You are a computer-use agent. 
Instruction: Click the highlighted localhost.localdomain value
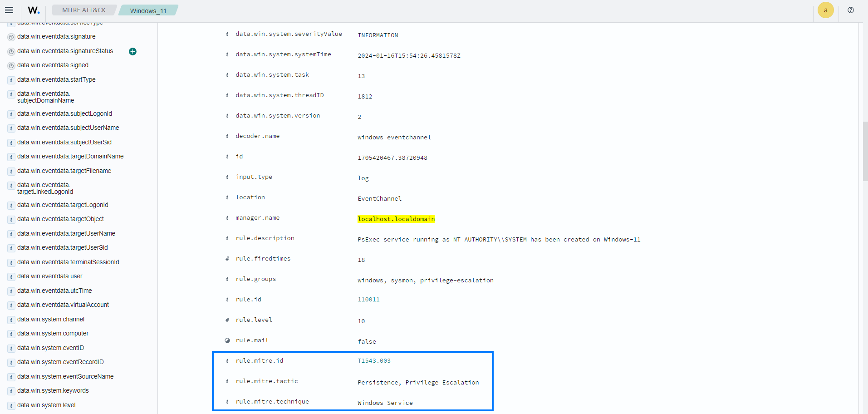click(396, 219)
